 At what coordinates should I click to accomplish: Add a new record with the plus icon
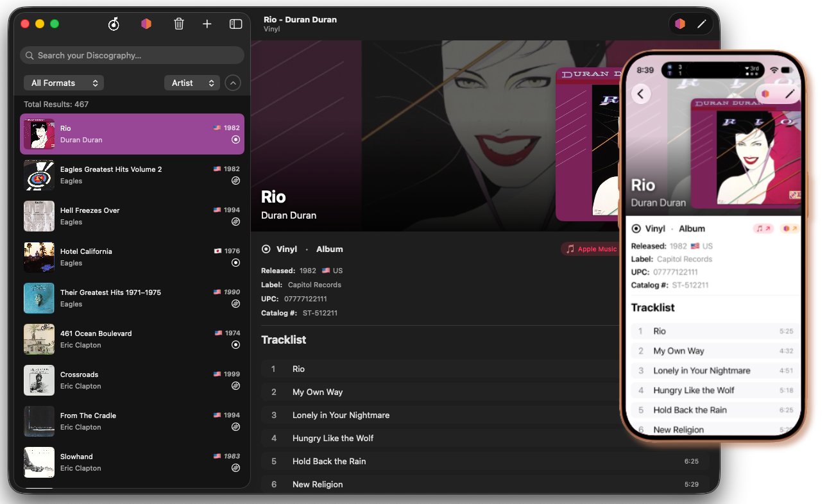coord(207,24)
